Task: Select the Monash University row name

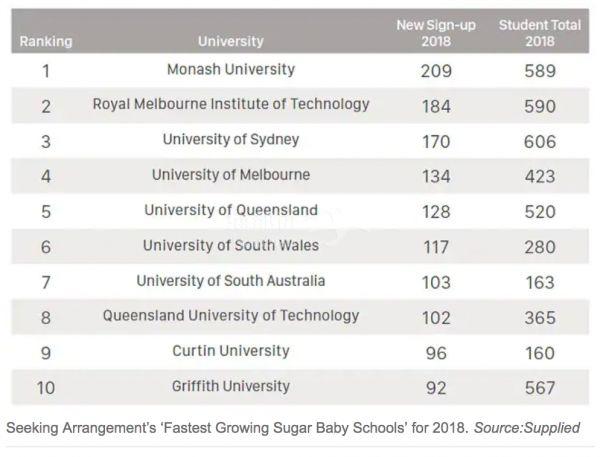Action: pyautogui.click(x=231, y=70)
